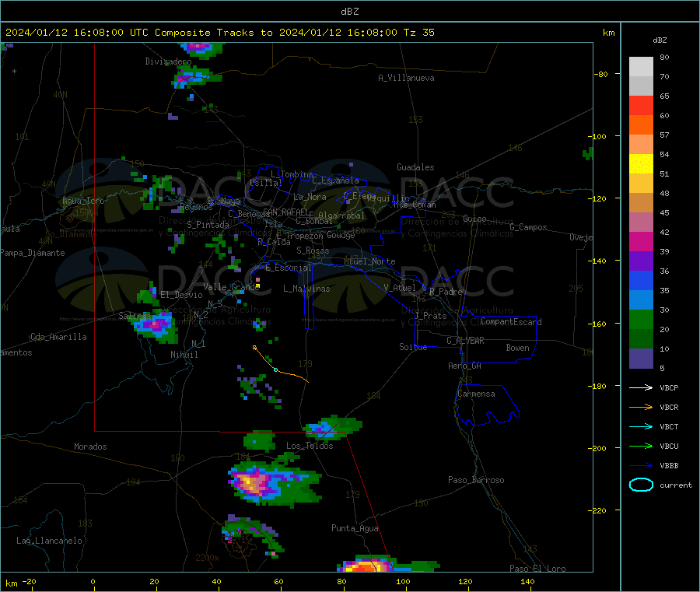This screenshot has height=592, width=700.
Task: Click the 100 km horizontal axis tick label
Action: [x=403, y=581]
